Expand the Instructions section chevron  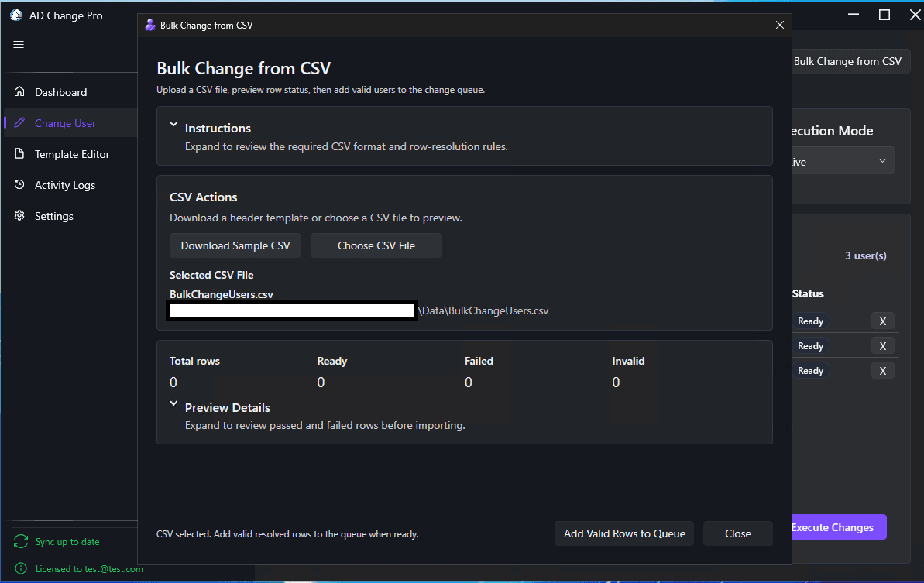(173, 124)
